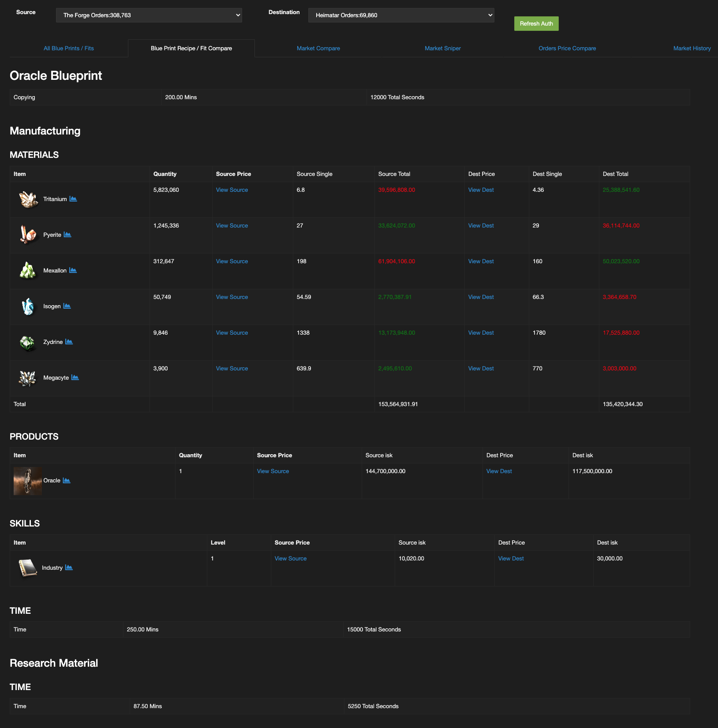Click View Source for Industry skill
Image resolution: width=718 pixels, height=728 pixels.
pos(291,559)
